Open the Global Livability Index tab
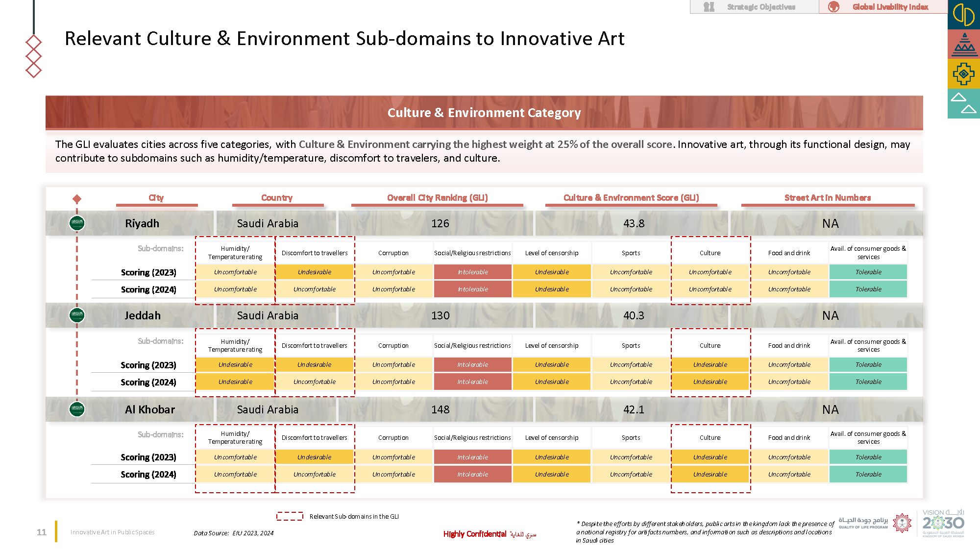This screenshot has width=980, height=551. [883, 7]
